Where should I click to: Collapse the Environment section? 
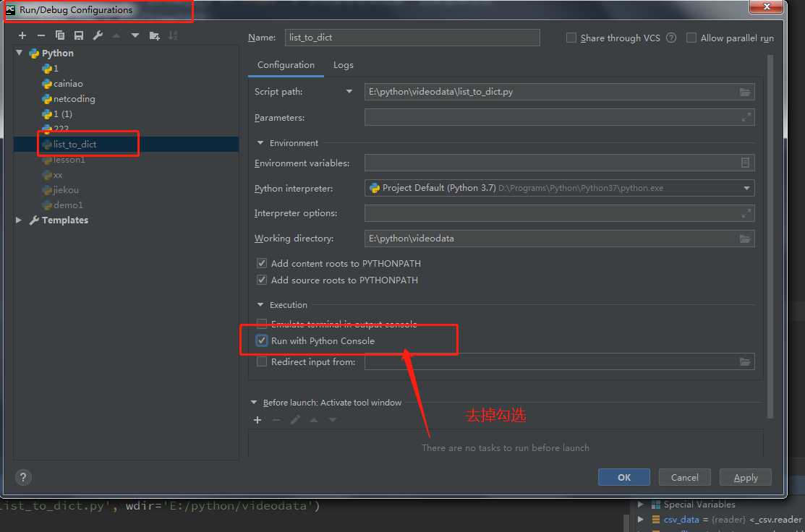click(x=260, y=143)
